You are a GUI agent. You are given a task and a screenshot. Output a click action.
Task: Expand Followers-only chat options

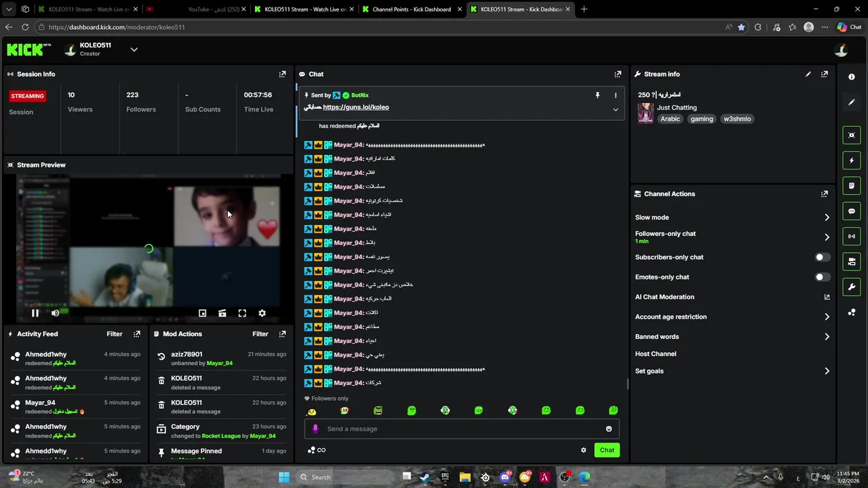(827, 237)
